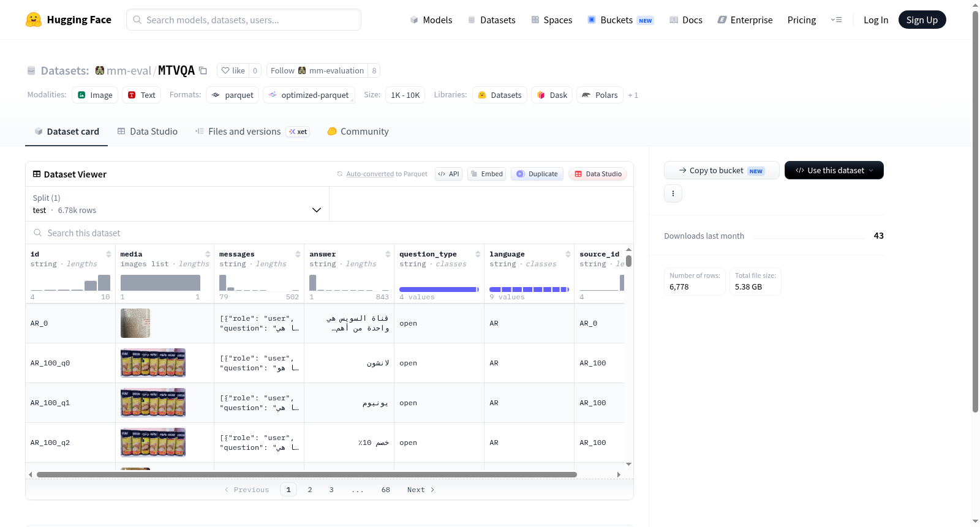Click the three-dot more options button
The width and height of the screenshot is (980, 527).
pos(673,193)
